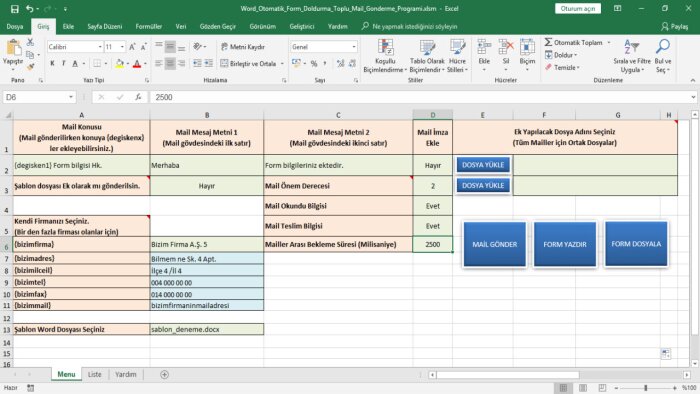Screen dimensions: 700x394
Task: Click the FORM YAZDIR button
Action: tap(565, 244)
